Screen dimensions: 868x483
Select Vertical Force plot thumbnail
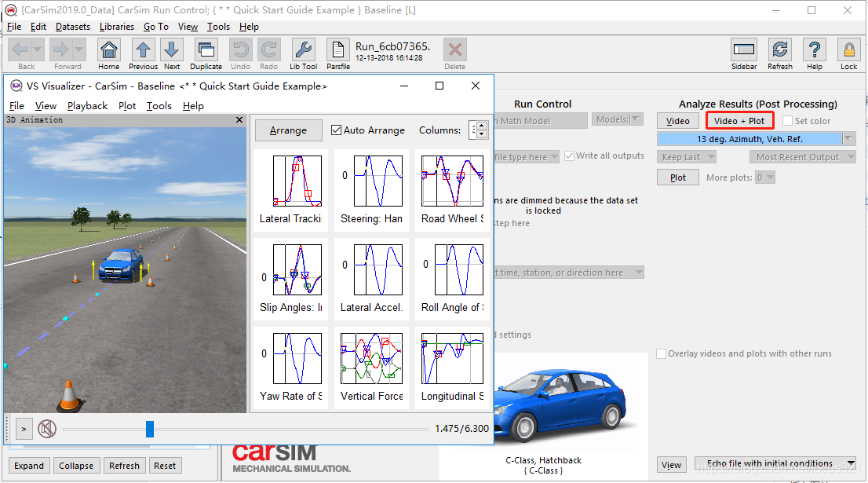[372, 367]
